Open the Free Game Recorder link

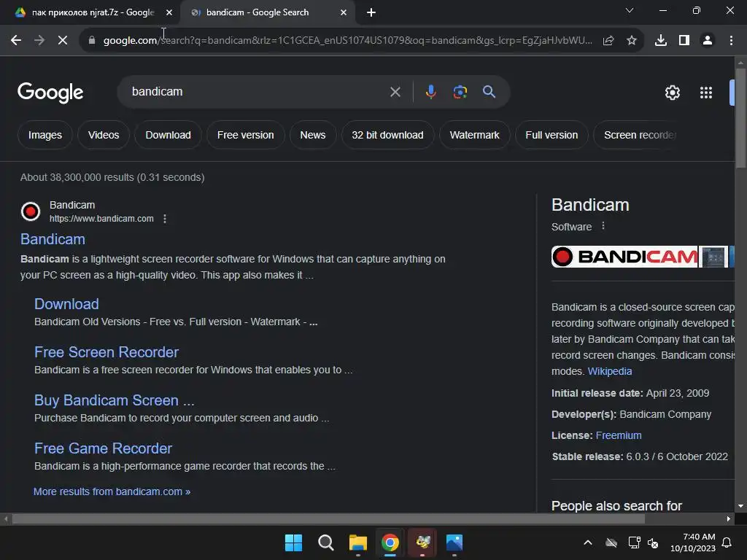(103, 448)
